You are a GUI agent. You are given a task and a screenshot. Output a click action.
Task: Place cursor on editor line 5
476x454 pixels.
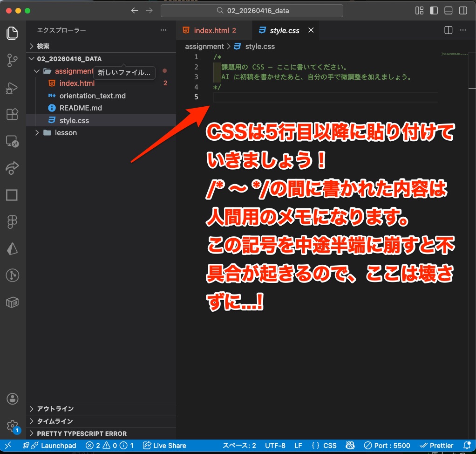coord(326,97)
